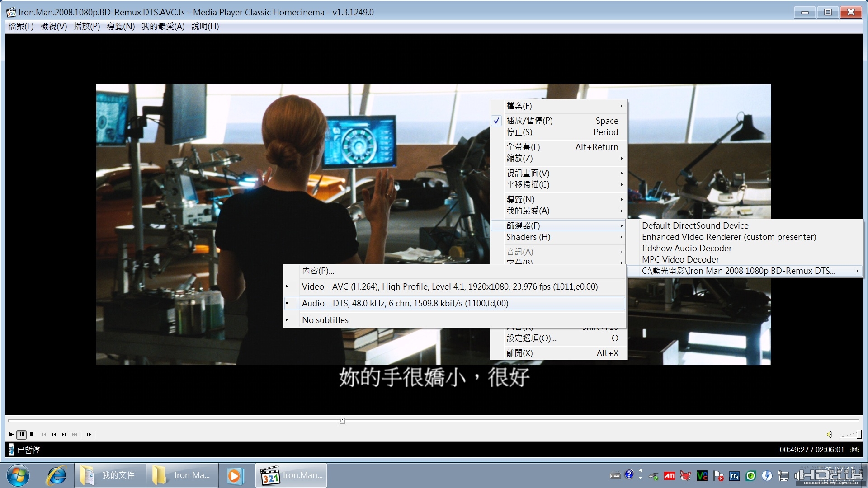Click the Stop playback button

[x=32, y=435]
